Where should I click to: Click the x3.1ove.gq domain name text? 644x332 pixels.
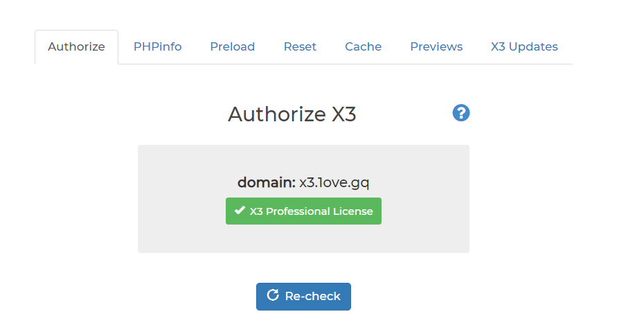(x=334, y=182)
